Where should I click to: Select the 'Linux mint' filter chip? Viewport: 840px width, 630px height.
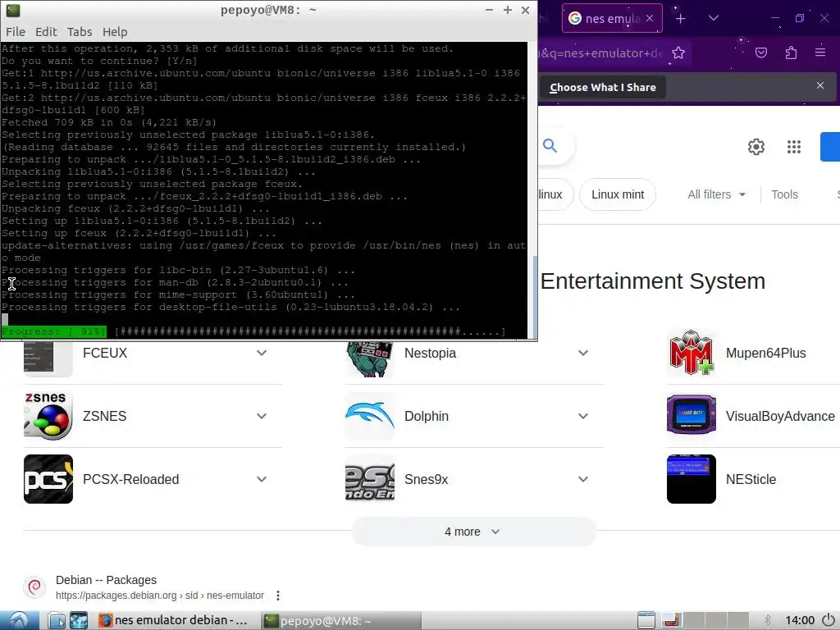click(618, 194)
